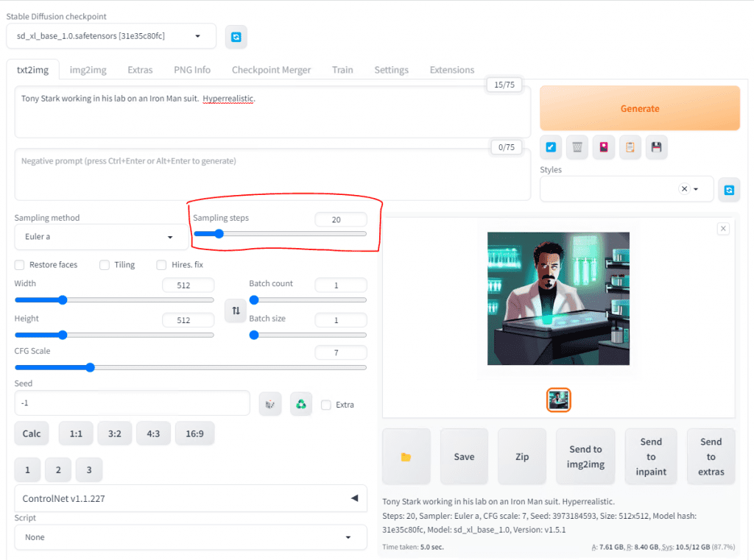The image size is (754, 560).
Task: Send the image to inpaint
Action: [651, 457]
